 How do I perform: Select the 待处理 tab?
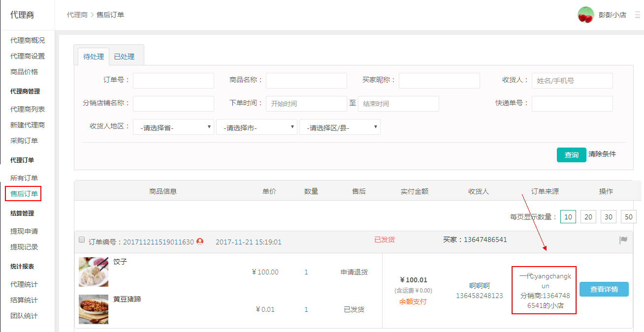(x=94, y=57)
